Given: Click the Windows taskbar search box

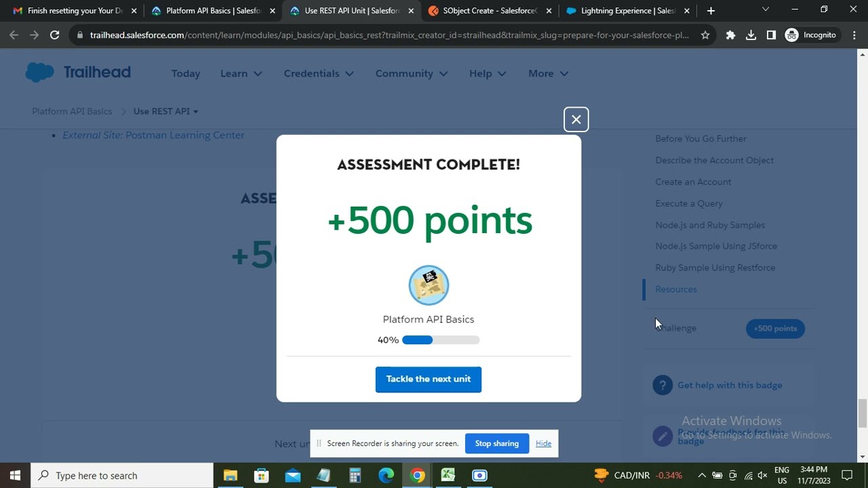Looking at the screenshot, I should 122,475.
